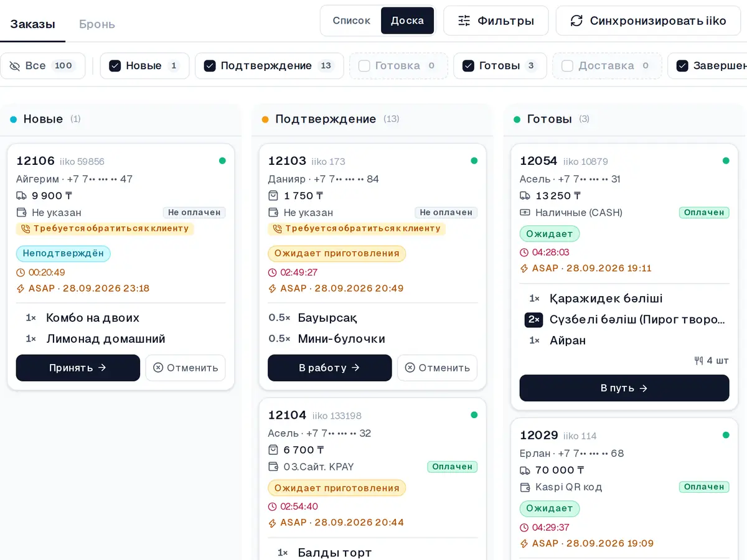Enable the Готовка status filter
This screenshot has width=747, height=560.
[364, 66]
